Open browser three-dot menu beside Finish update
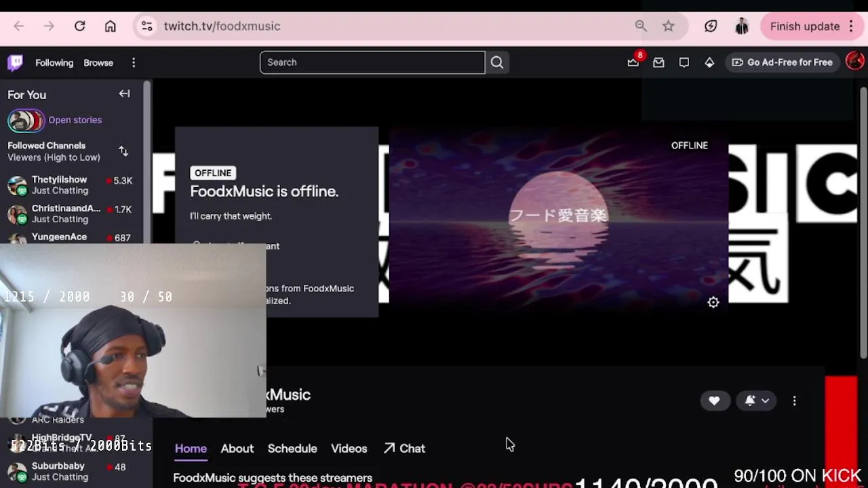 [x=852, y=26]
